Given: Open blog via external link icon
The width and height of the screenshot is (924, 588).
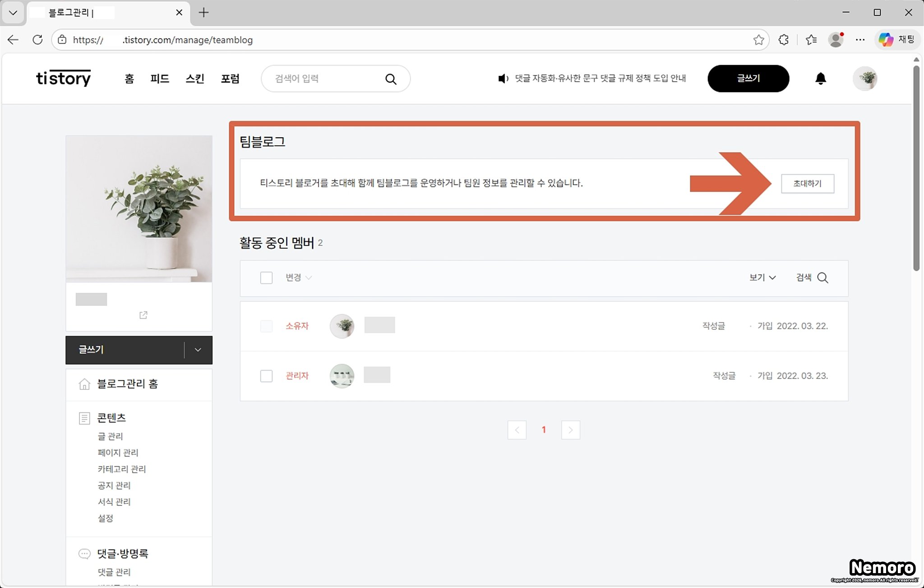Looking at the screenshot, I should (x=143, y=315).
